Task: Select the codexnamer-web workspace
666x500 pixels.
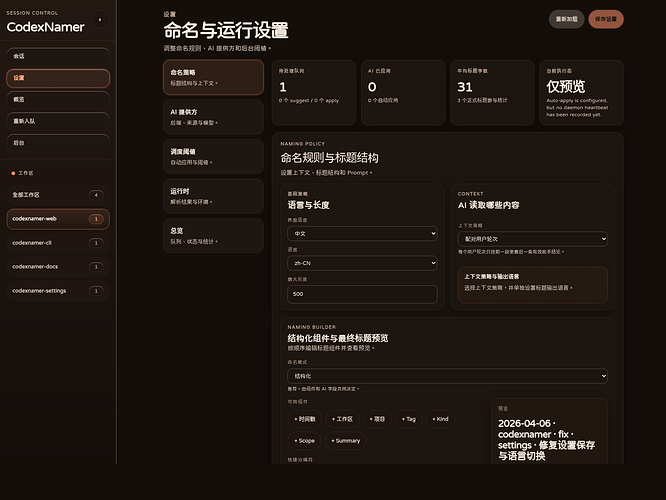Action: pos(58,219)
